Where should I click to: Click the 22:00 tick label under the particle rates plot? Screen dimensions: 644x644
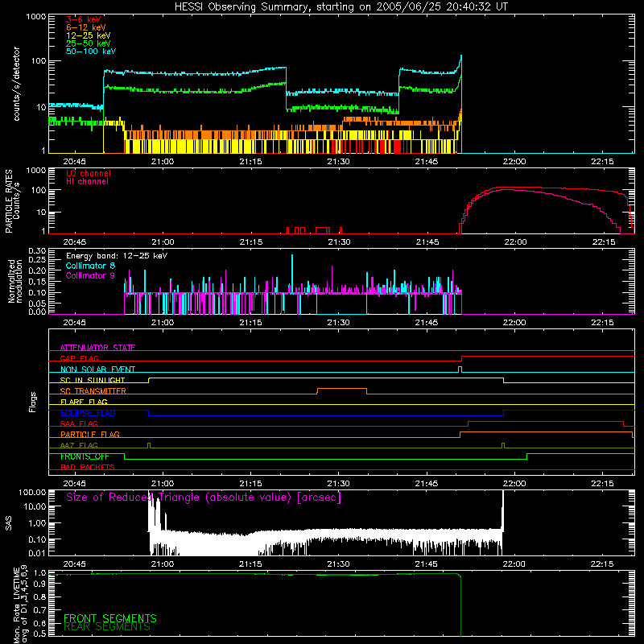coord(515,242)
